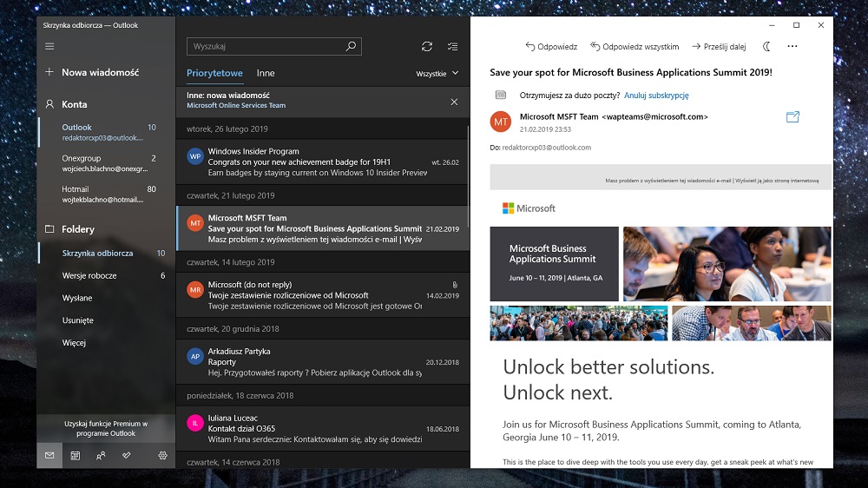
Task: Open the Wszystkie filter dropdown
Action: [x=437, y=73]
